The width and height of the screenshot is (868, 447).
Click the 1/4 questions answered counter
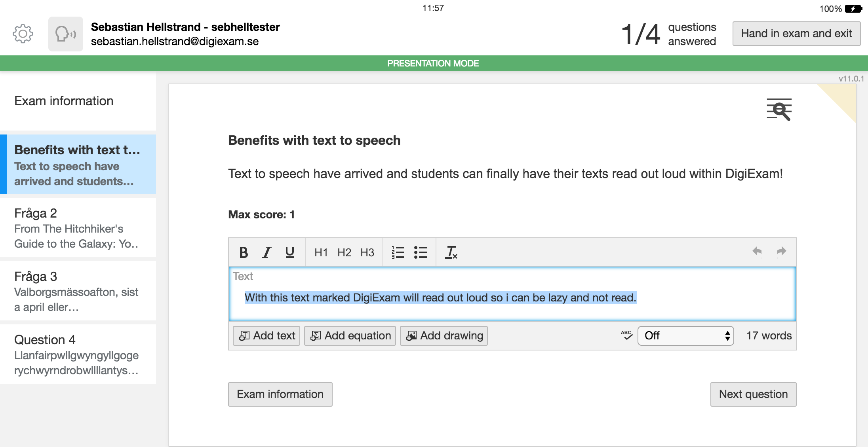[x=669, y=34]
